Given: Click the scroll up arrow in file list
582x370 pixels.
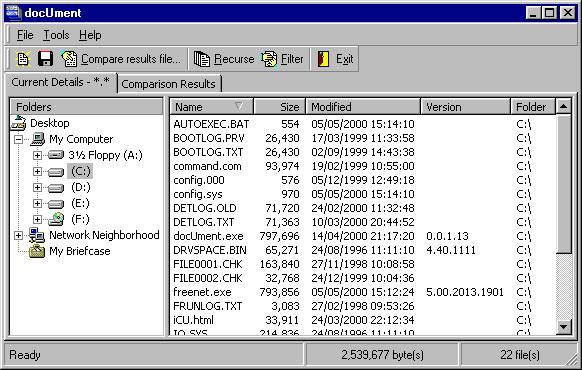Looking at the screenshot, I should click(563, 107).
